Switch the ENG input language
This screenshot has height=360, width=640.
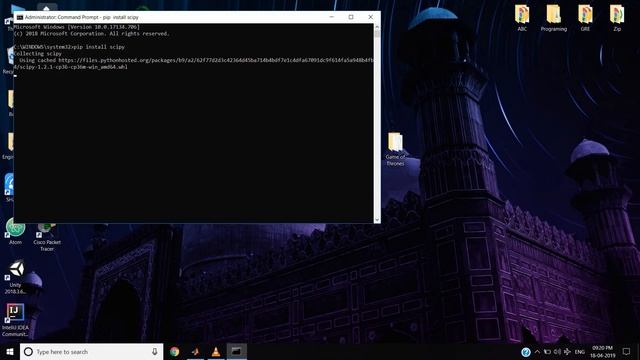click(x=580, y=352)
